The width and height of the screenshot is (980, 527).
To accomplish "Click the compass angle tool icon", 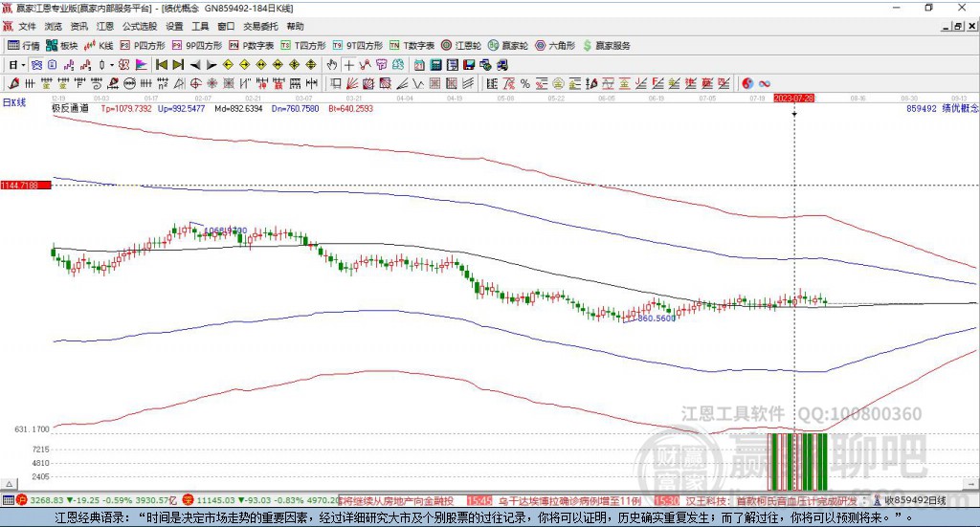I will pos(179,83).
